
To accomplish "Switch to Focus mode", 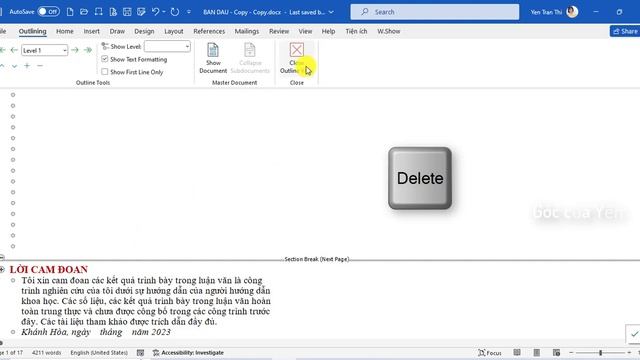I will coord(490,353).
